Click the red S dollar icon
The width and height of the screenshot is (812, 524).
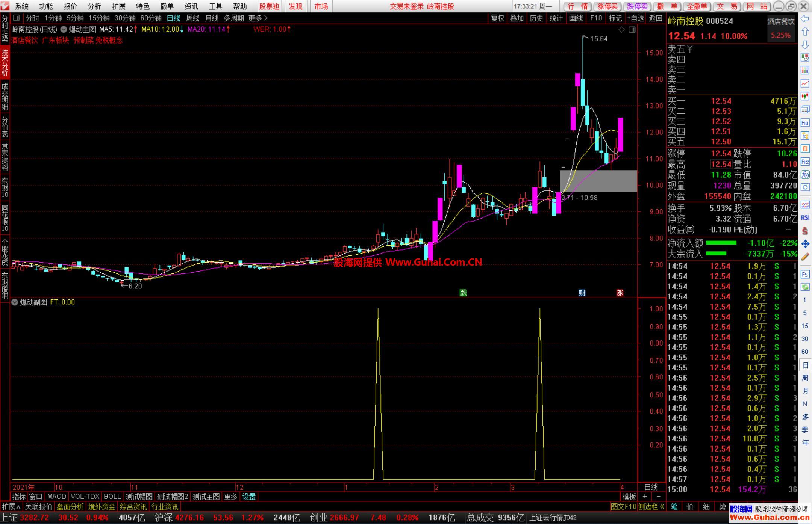(x=805, y=231)
